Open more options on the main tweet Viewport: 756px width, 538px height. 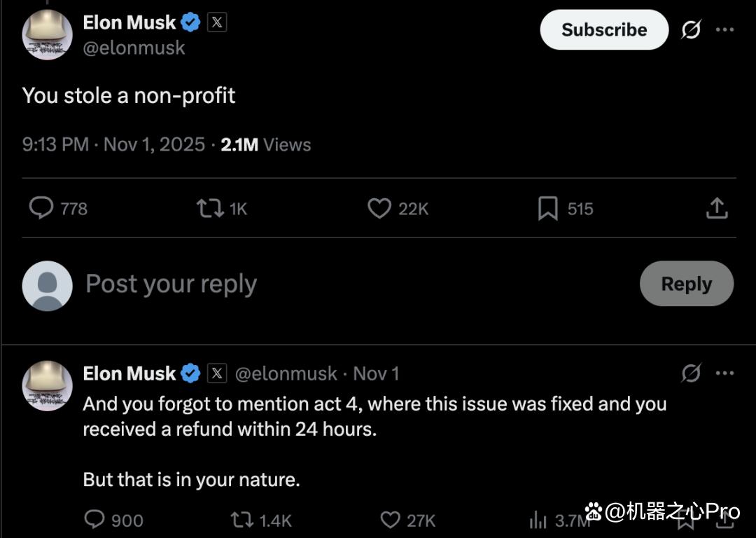pyautogui.click(x=724, y=29)
